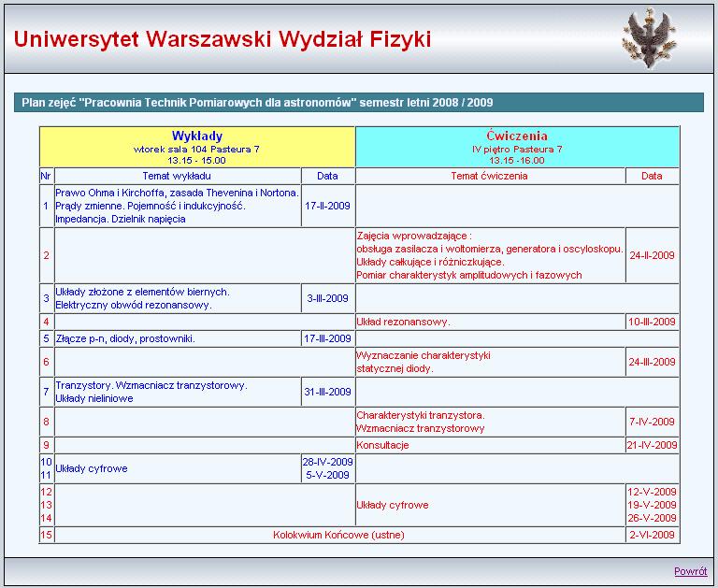Click the 'Nr' header cell
This screenshot has height=588, width=718.
(x=46, y=176)
